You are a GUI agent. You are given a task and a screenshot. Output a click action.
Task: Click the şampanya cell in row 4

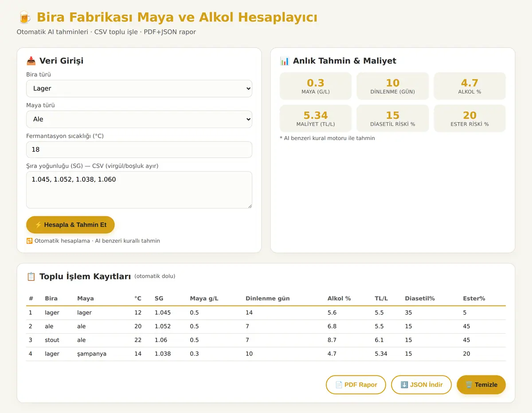[x=92, y=354]
